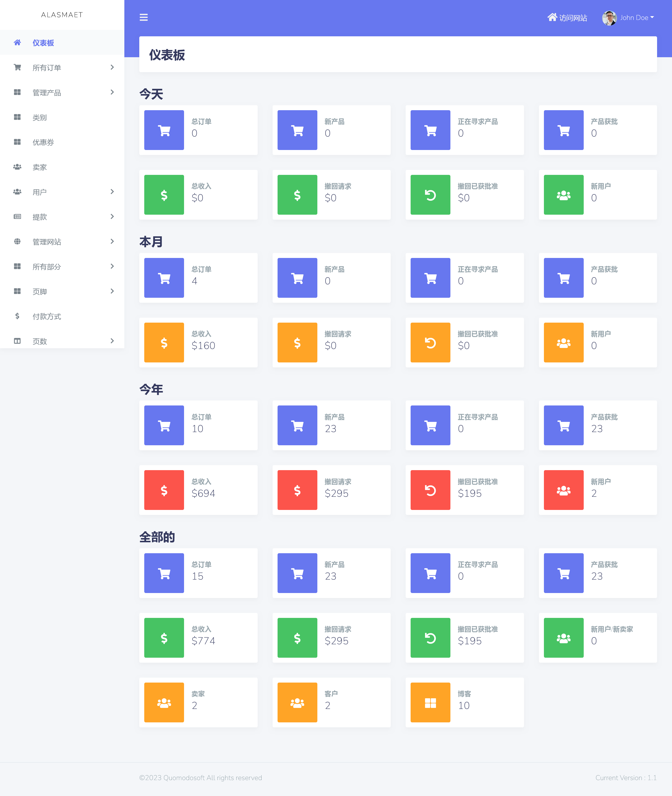Screen dimensions: 672x796
Task: Open the 优惠券 sidebar item
Action: pos(43,142)
